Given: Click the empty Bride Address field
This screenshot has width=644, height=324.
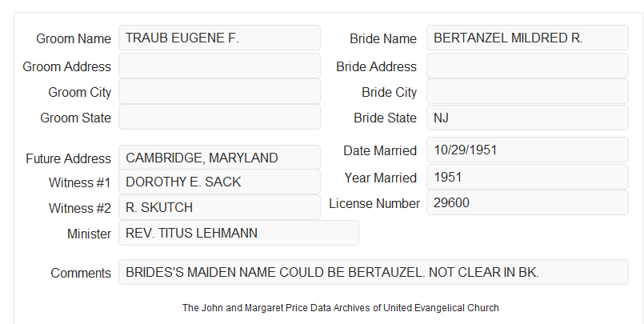Looking at the screenshot, I should [527, 66].
